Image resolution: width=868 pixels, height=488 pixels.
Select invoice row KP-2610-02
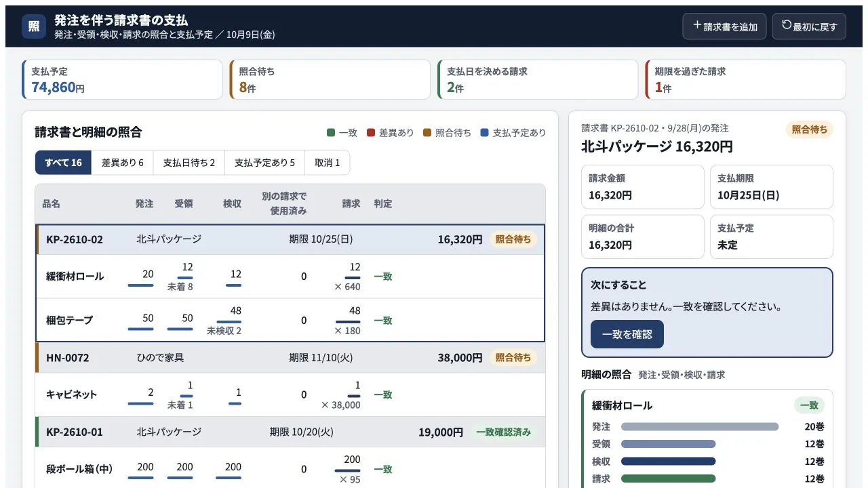(x=290, y=239)
